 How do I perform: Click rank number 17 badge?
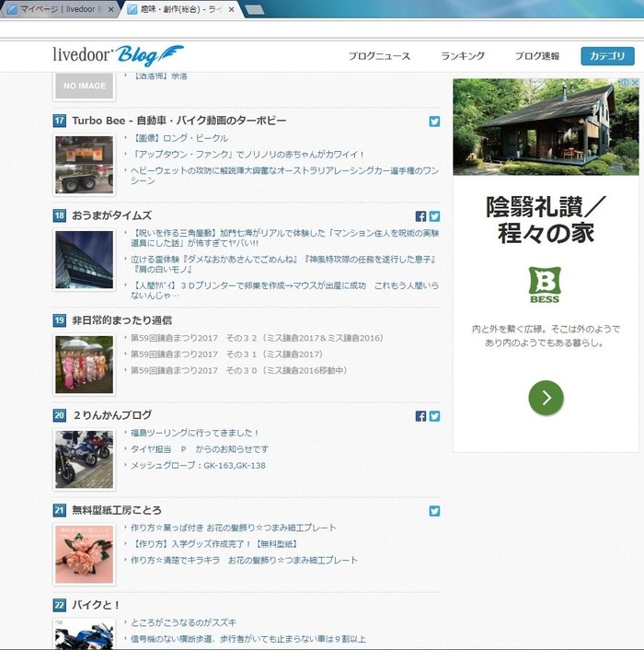[59, 121]
